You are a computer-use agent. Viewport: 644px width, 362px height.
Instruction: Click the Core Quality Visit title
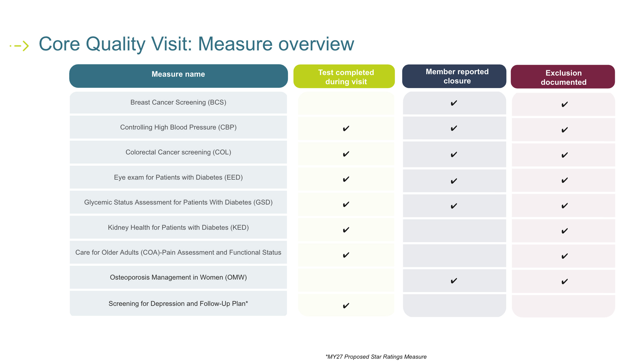pyautogui.click(x=196, y=44)
